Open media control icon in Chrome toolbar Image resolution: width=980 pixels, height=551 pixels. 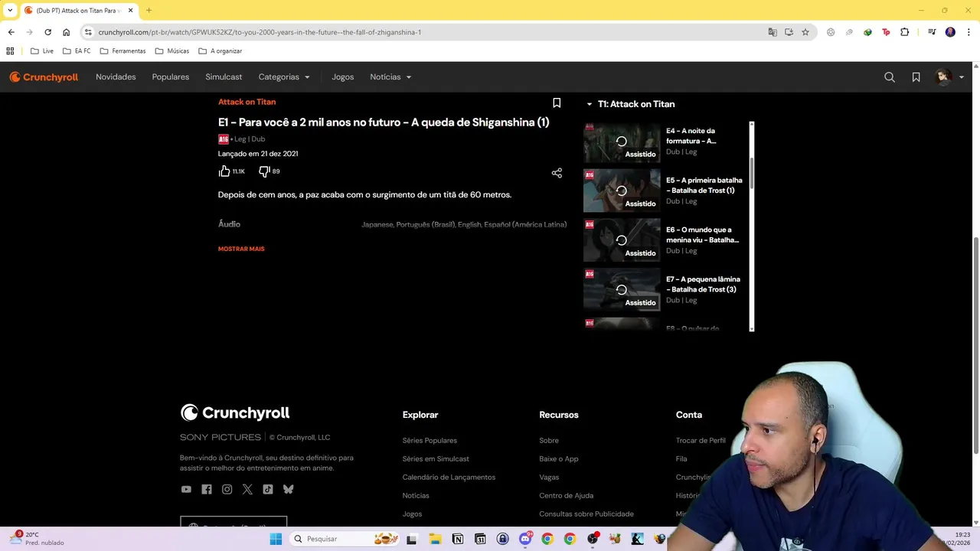point(932,32)
